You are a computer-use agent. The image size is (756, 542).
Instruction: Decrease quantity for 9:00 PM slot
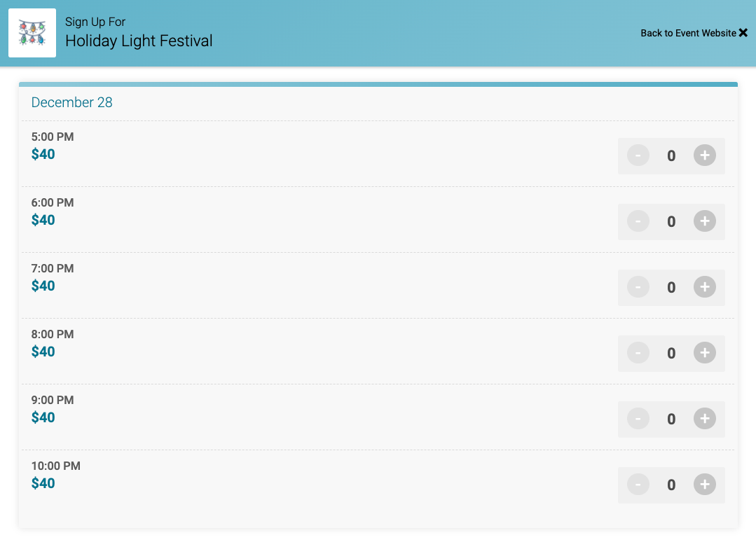[x=638, y=419]
